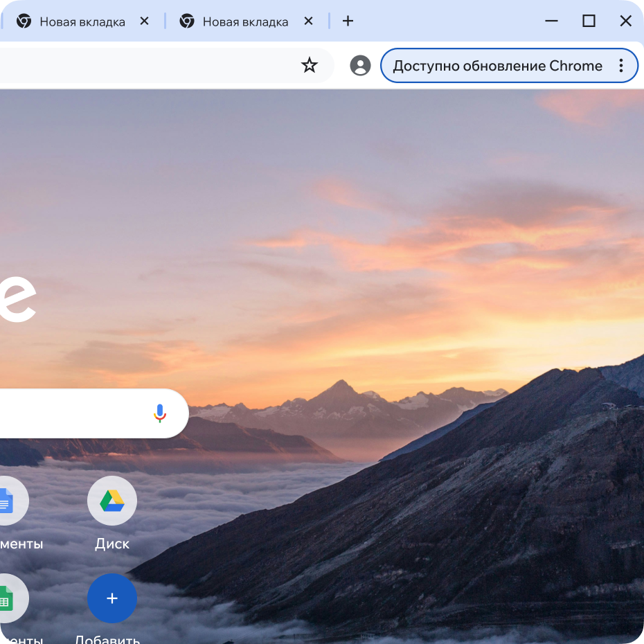This screenshot has height=644, width=644.
Task: Click the Chrome logo on the second tab
Action: click(x=186, y=21)
